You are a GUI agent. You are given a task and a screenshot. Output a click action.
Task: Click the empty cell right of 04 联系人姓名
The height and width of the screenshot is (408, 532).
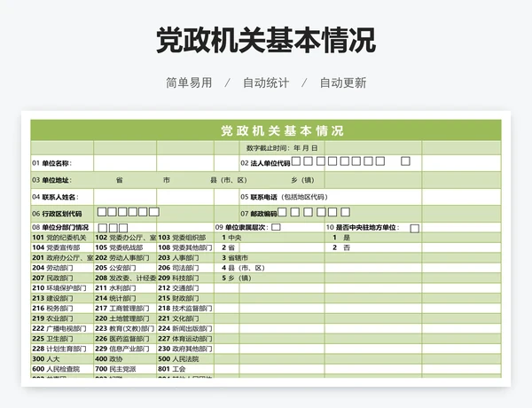click(125, 197)
